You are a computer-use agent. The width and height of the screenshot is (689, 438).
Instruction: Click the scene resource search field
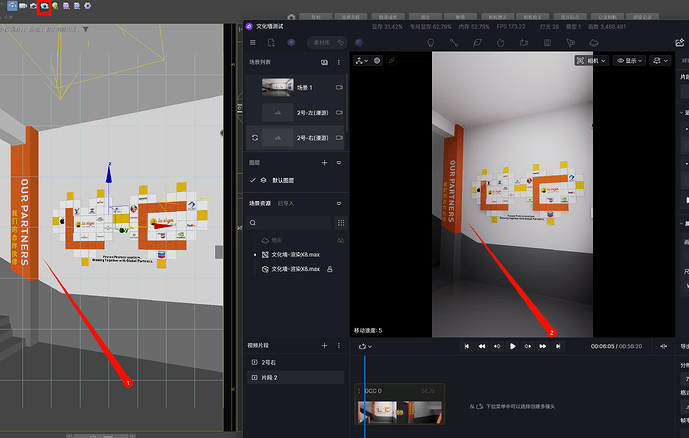click(x=289, y=223)
